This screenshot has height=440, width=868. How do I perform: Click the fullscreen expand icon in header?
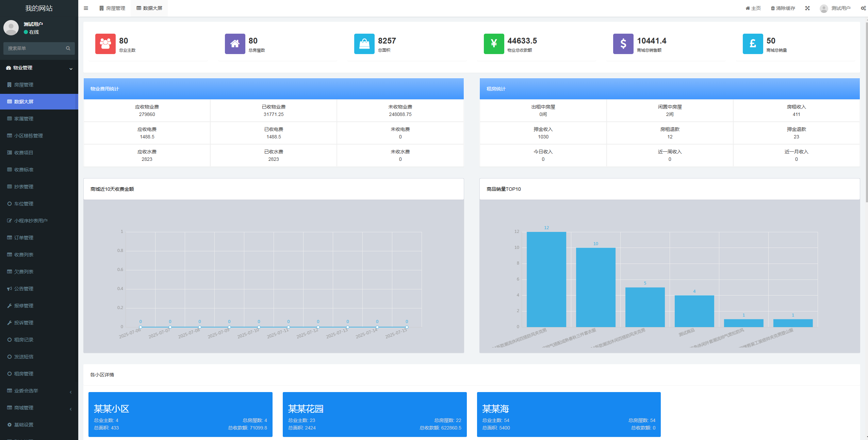[x=807, y=8]
